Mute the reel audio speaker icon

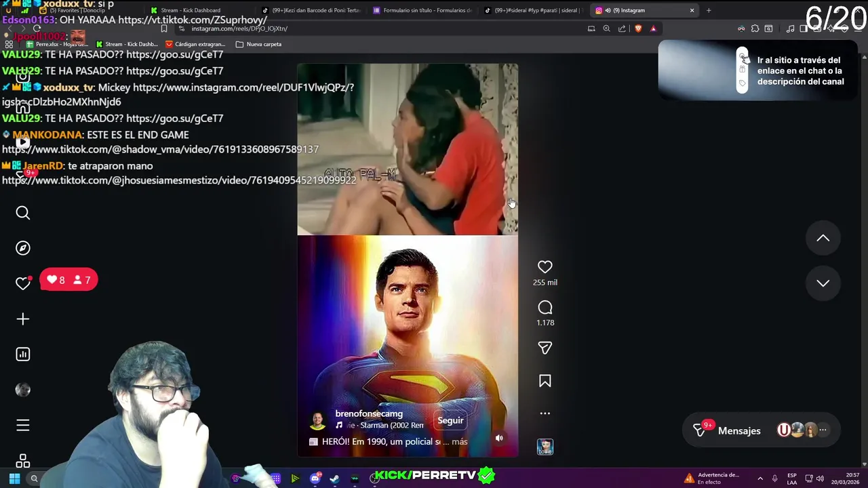[499, 438]
